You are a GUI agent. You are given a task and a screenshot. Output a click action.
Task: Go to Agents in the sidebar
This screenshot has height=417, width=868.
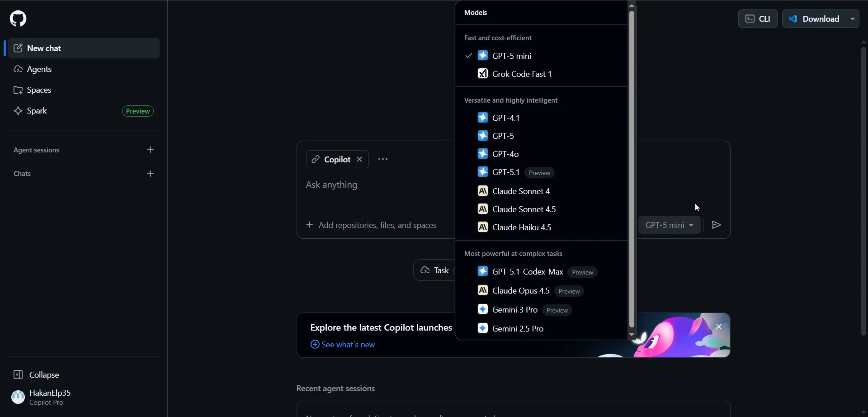click(84, 69)
